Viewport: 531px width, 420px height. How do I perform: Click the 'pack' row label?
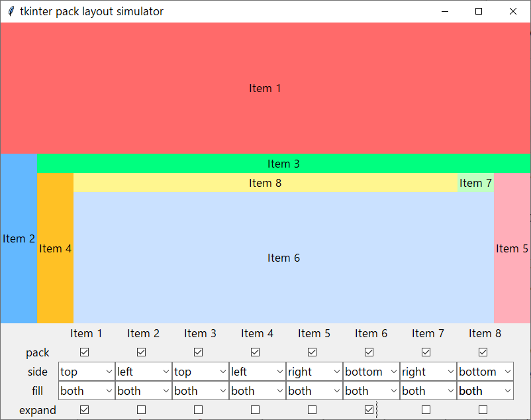(38, 352)
